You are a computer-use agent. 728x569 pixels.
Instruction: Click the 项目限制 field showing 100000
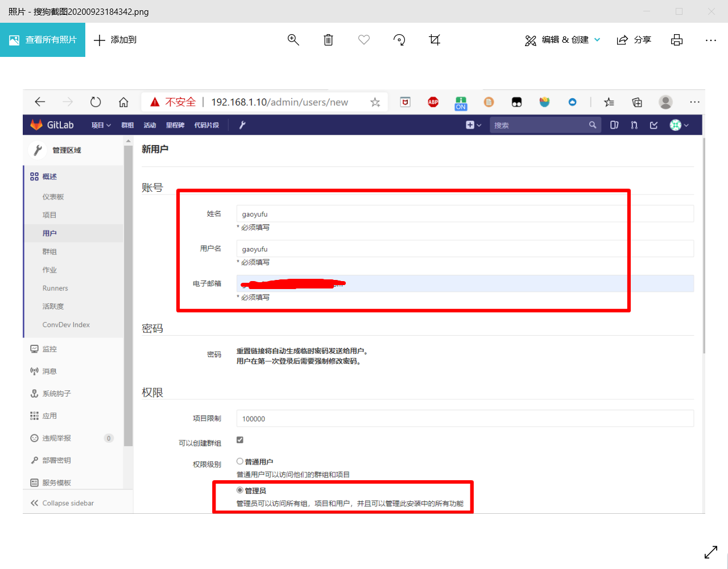[465, 418]
